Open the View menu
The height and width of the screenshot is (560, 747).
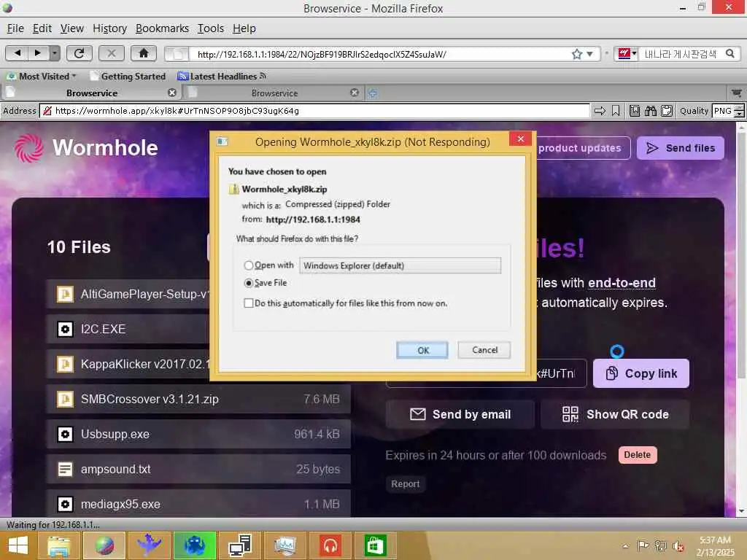(72, 28)
